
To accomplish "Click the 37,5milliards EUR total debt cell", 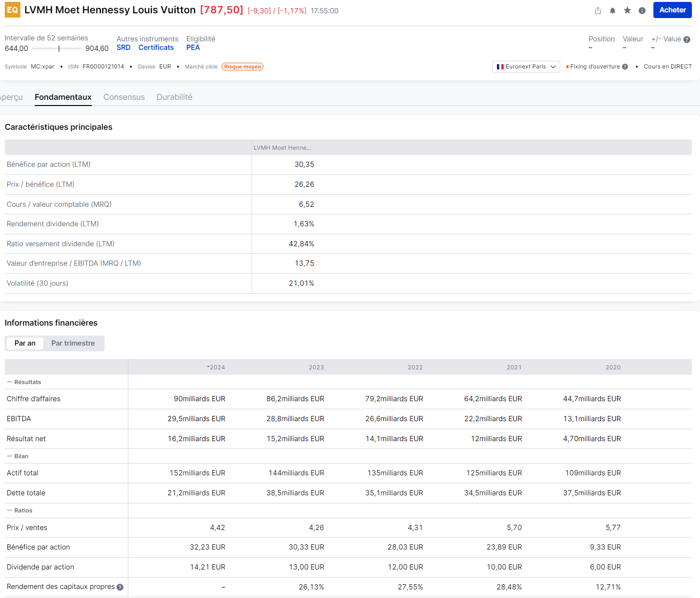I will [x=592, y=493].
